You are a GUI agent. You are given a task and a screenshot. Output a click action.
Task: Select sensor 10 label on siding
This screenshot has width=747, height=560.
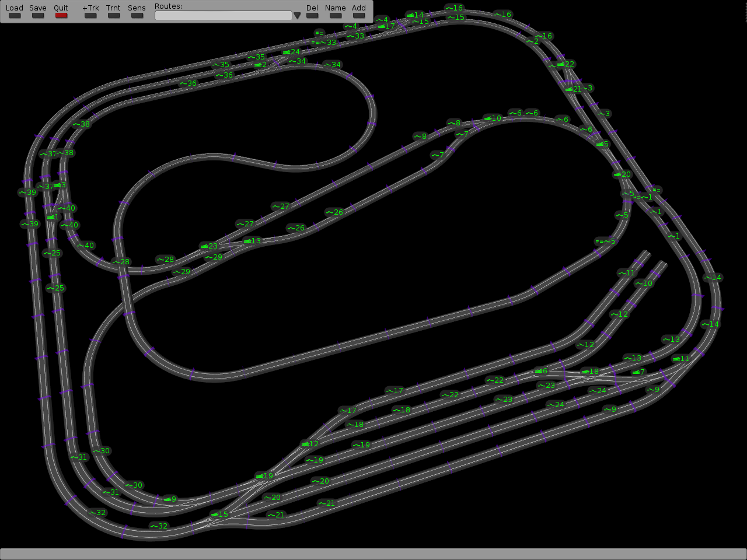click(x=644, y=283)
